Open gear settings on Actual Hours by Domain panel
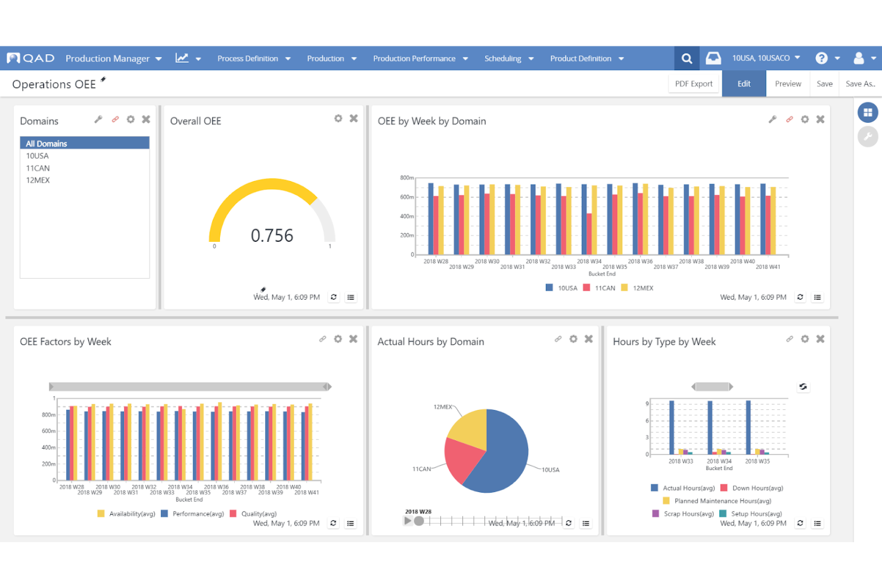Screen dimensions: 882x588 pos(573,338)
